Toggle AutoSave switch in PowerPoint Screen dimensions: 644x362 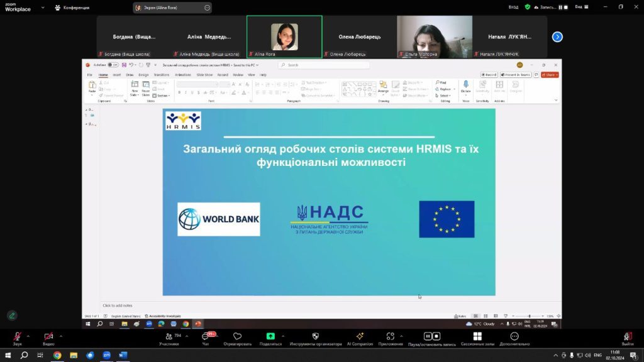coord(113,65)
